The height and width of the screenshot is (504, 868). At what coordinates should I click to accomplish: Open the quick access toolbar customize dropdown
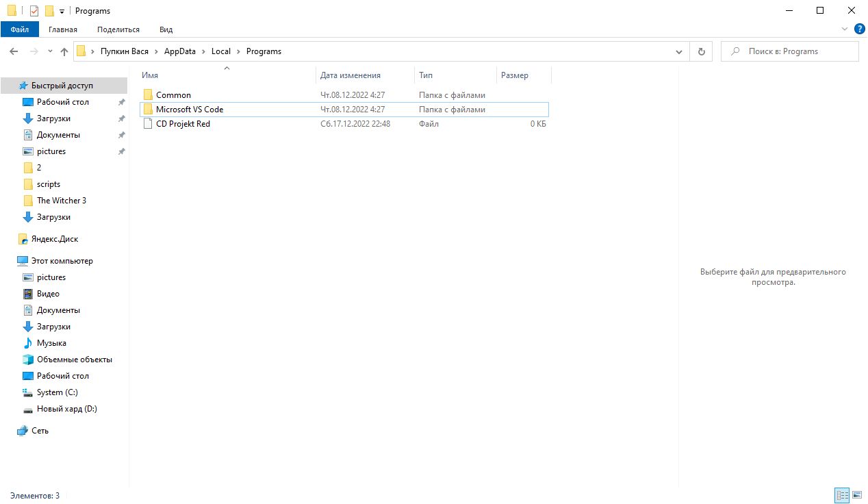click(x=62, y=12)
